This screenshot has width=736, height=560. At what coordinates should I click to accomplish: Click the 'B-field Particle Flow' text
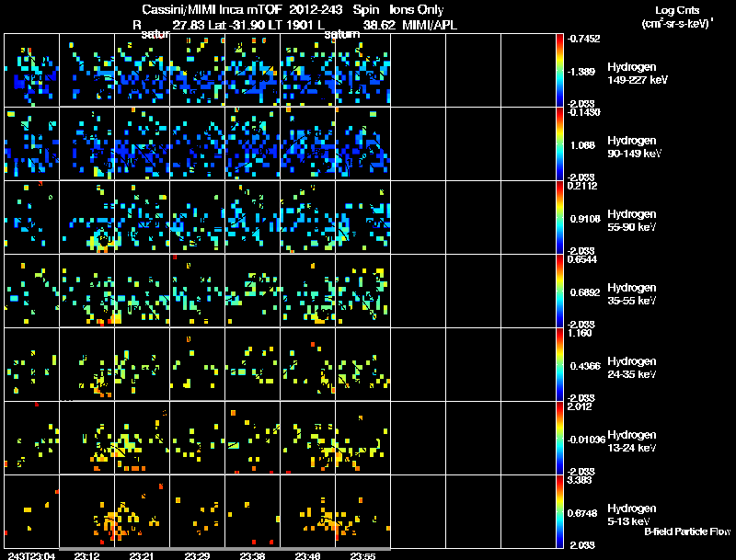click(x=687, y=531)
